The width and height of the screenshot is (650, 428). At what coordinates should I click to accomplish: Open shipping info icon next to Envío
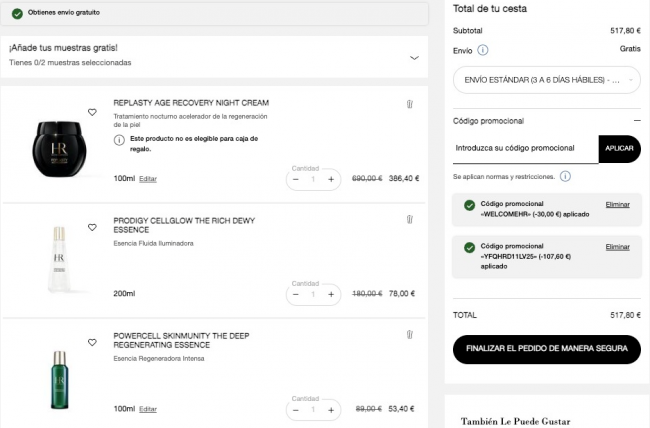[x=483, y=49]
